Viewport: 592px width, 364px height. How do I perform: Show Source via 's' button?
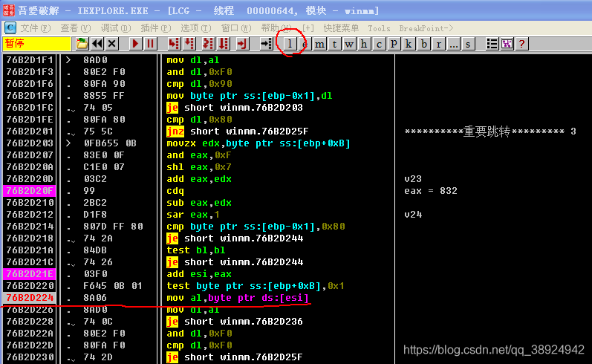point(468,44)
